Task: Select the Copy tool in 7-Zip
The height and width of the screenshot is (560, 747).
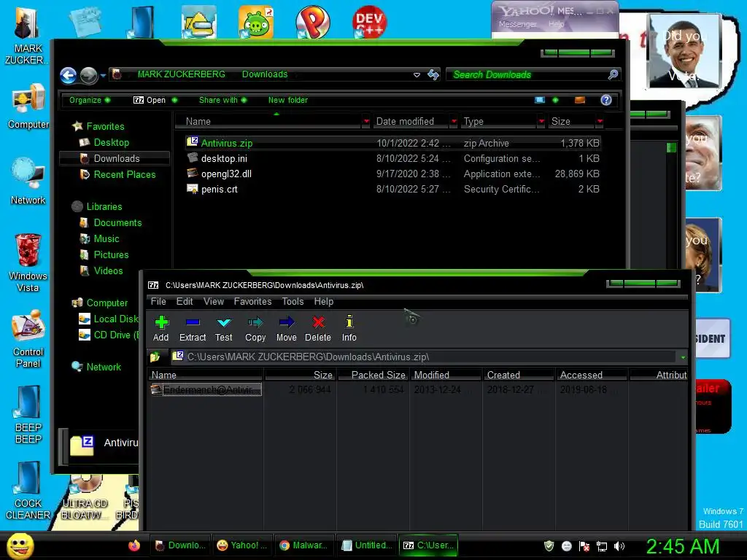Action: pos(255,329)
